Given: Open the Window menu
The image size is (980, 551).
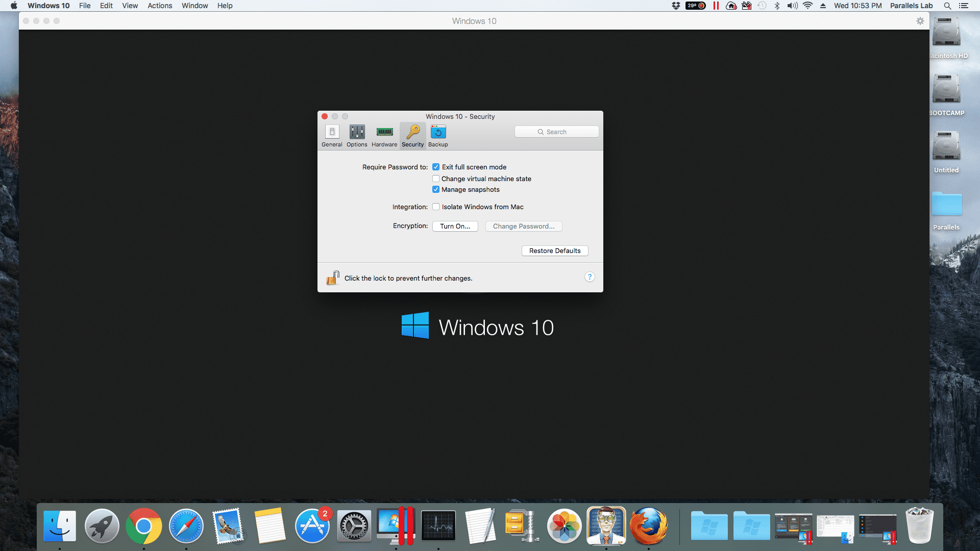Looking at the screenshot, I should 194,6.
